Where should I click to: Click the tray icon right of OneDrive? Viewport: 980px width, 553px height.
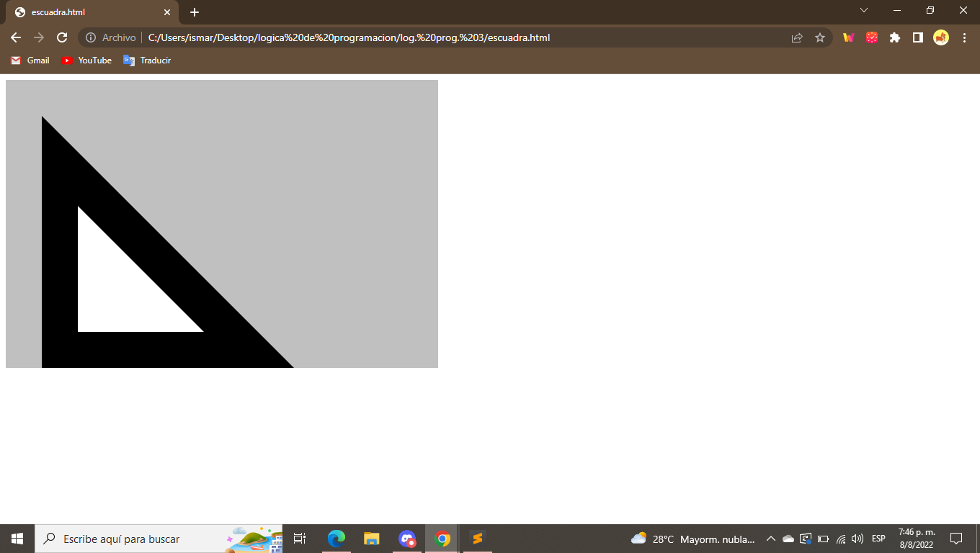tap(806, 539)
